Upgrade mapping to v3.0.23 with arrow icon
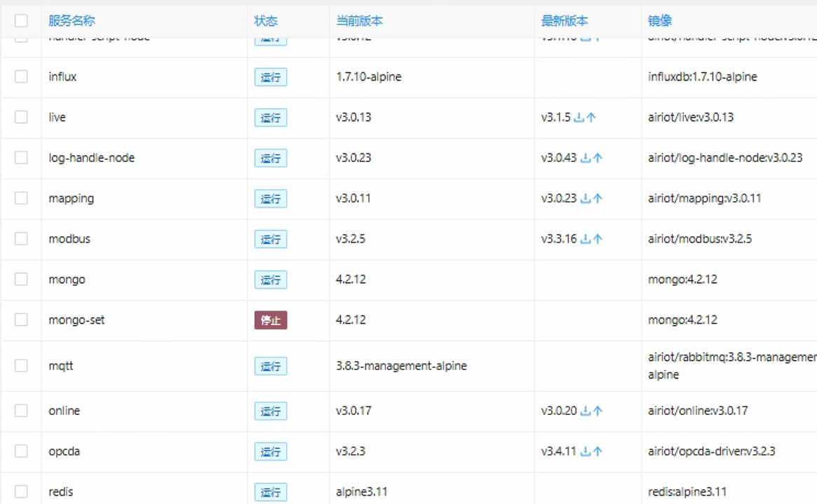The width and height of the screenshot is (817, 504). click(x=597, y=199)
